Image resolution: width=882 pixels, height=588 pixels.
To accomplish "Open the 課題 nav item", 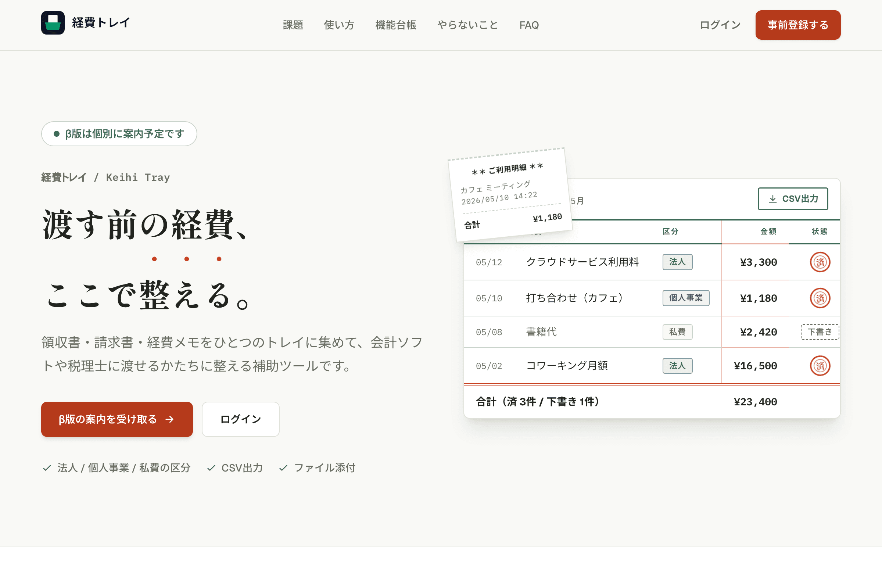I will coord(293,25).
